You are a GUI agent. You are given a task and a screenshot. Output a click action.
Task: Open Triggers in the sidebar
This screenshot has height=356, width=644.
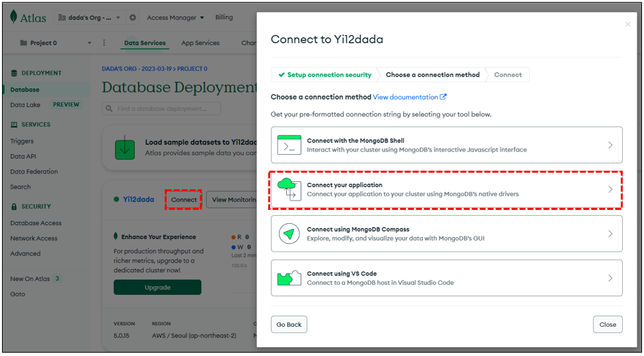point(22,141)
